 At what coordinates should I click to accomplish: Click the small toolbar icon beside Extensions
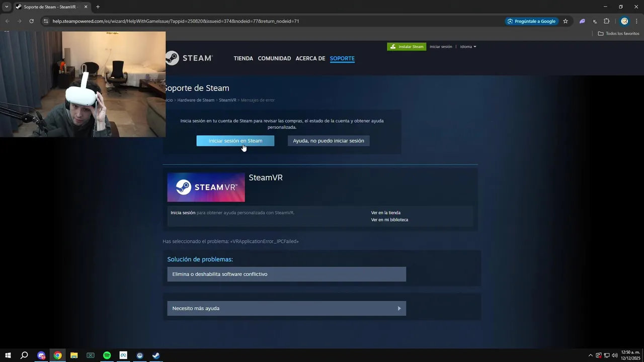point(595,21)
